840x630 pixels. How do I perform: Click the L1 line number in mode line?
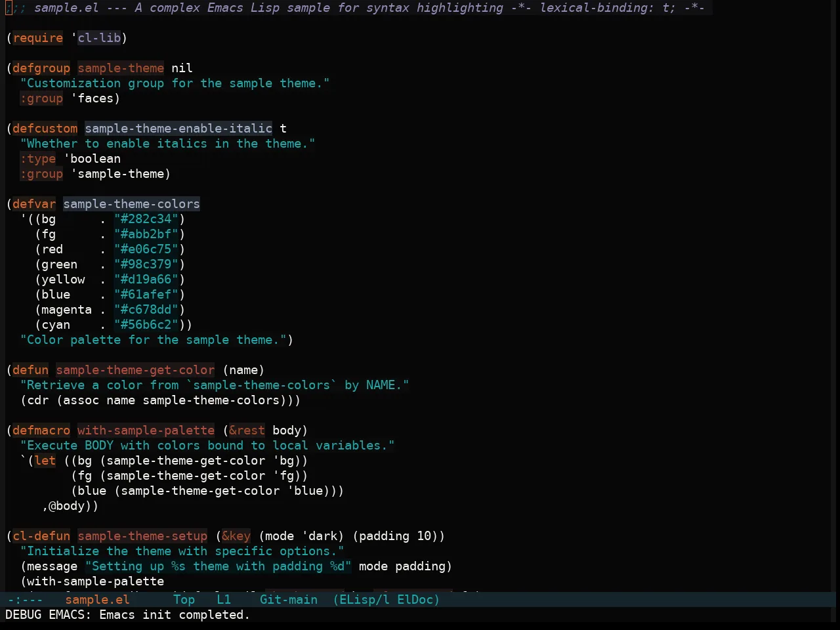click(224, 599)
